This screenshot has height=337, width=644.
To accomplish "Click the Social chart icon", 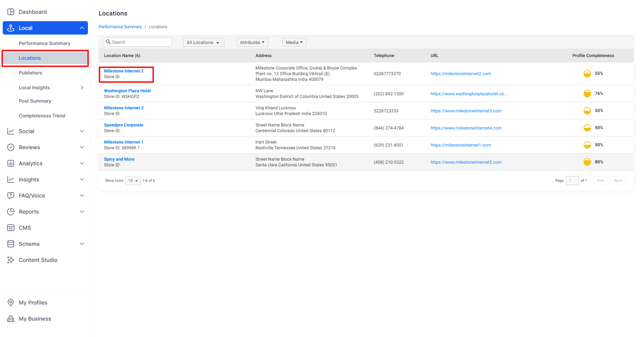I will 11,131.
